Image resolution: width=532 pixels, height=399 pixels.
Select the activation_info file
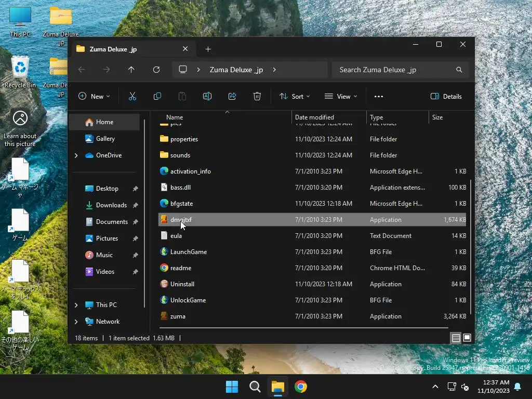pos(312,171)
